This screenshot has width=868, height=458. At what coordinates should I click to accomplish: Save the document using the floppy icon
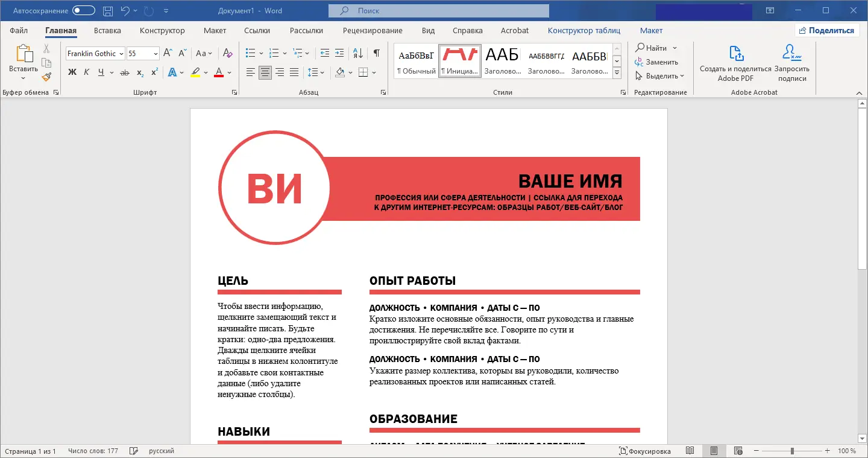(108, 11)
